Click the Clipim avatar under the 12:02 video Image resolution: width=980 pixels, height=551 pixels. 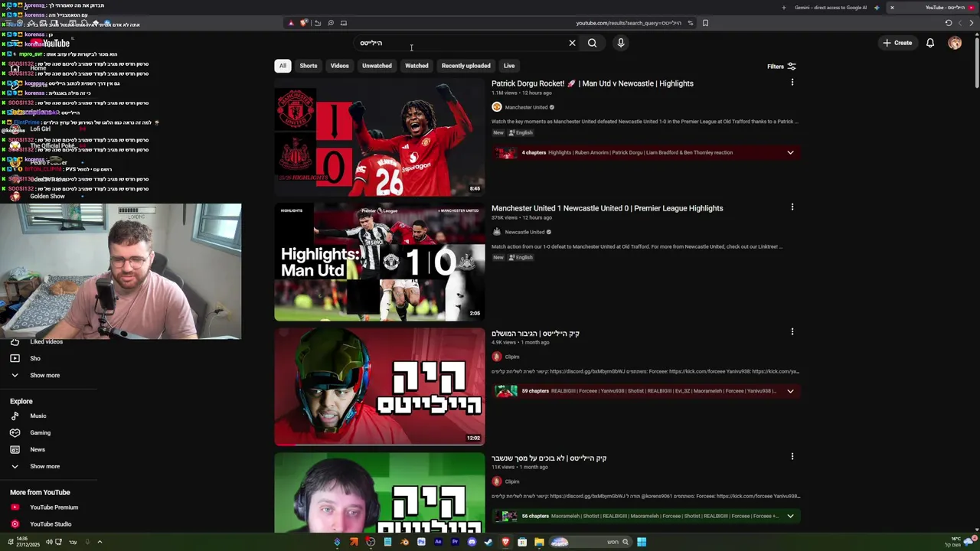[x=497, y=357]
